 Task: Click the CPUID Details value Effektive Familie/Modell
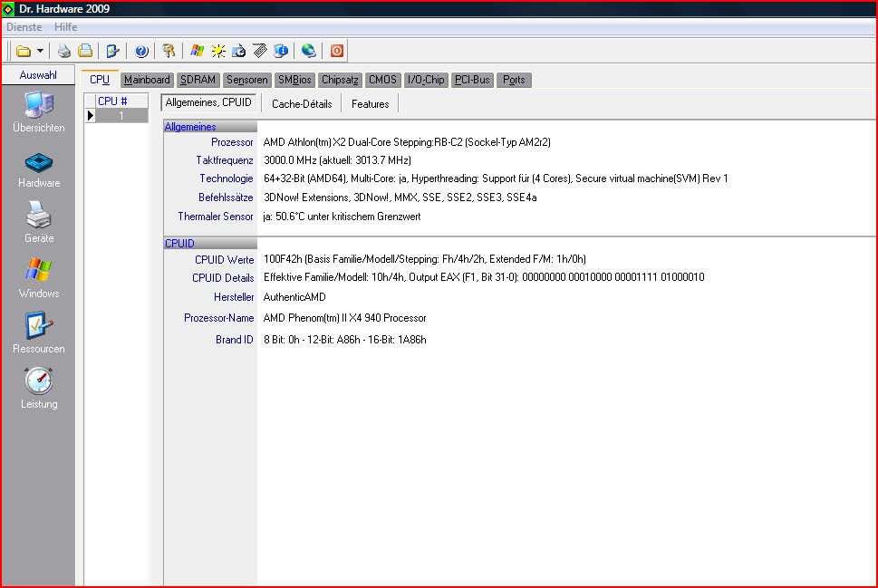(x=484, y=277)
